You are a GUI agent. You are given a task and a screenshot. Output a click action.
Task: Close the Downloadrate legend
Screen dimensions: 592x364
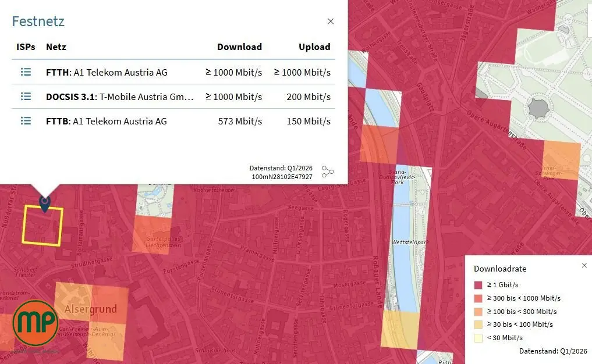[x=584, y=266]
